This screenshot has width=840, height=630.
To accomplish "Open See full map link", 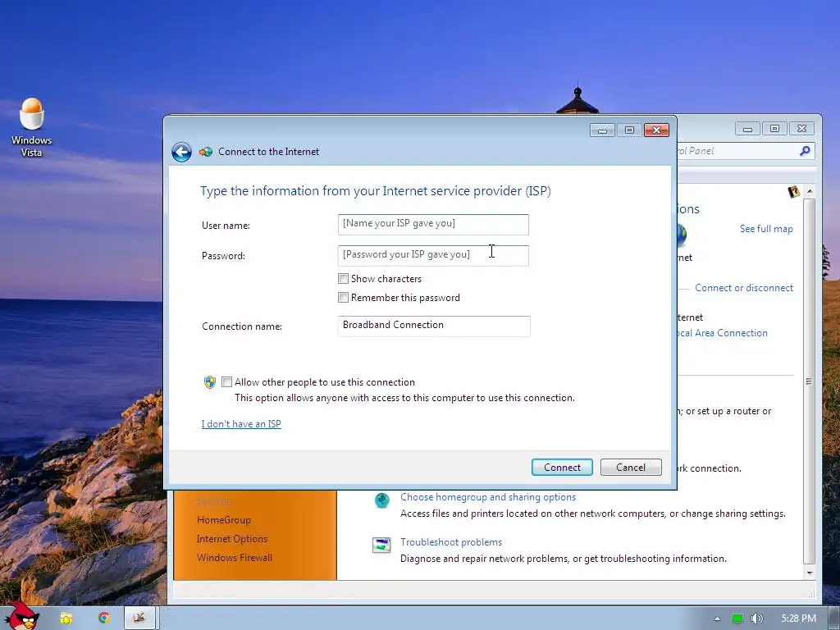I will pos(766,229).
